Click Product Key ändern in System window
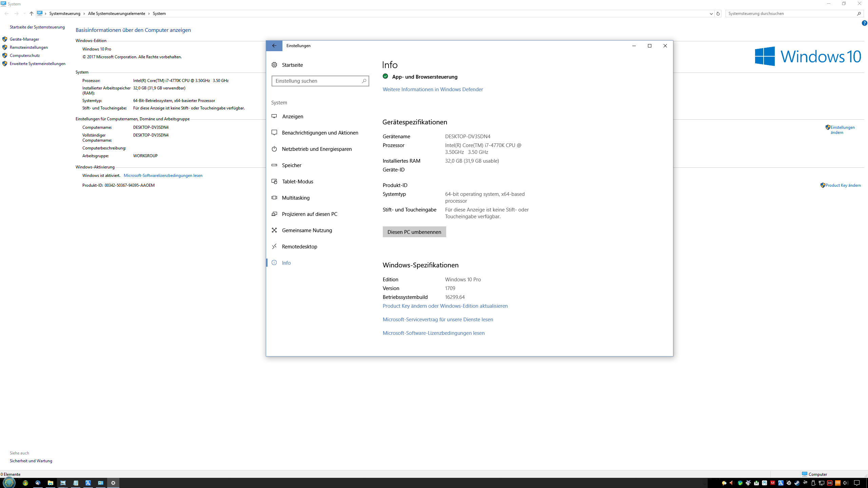 pyautogui.click(x=843, y=185)
